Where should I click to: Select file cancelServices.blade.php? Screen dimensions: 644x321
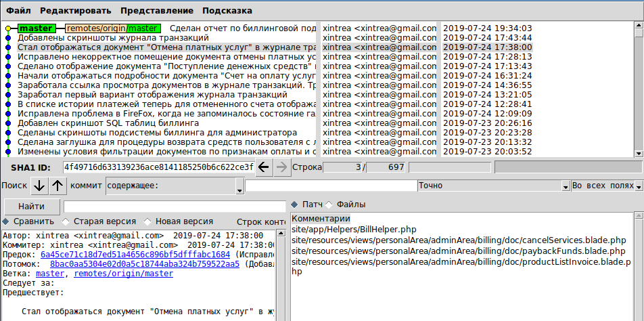459,240
